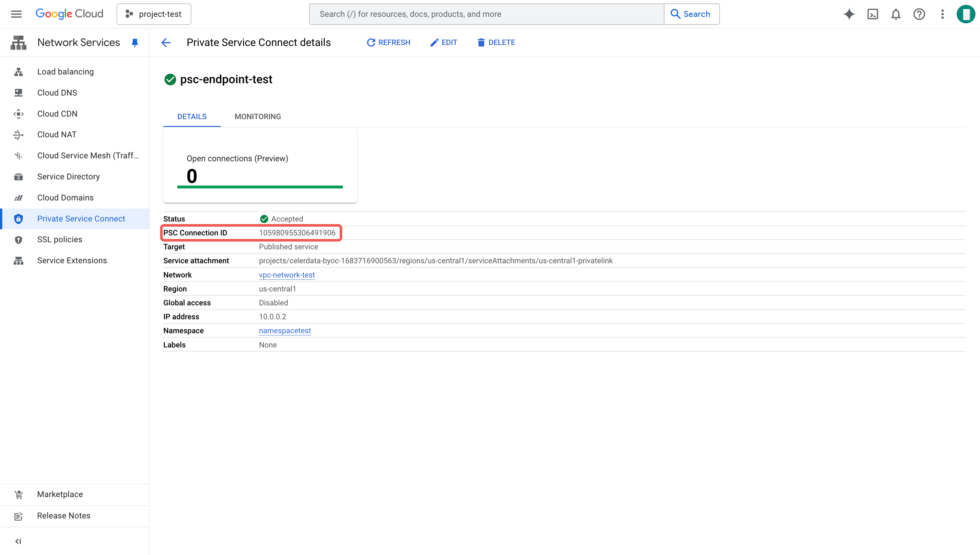The height and width of the screenshot is (555, 980).
Task: Open the notifications bell
Action: click(896, 14)
